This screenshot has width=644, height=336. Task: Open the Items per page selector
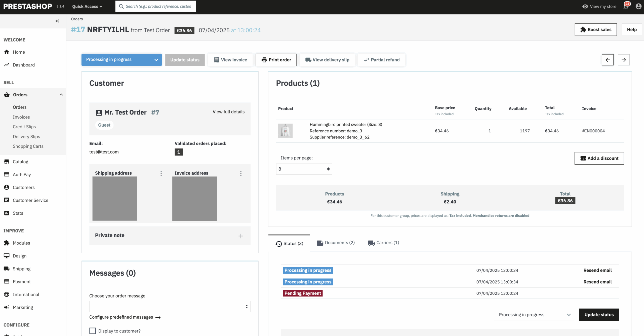304,169
